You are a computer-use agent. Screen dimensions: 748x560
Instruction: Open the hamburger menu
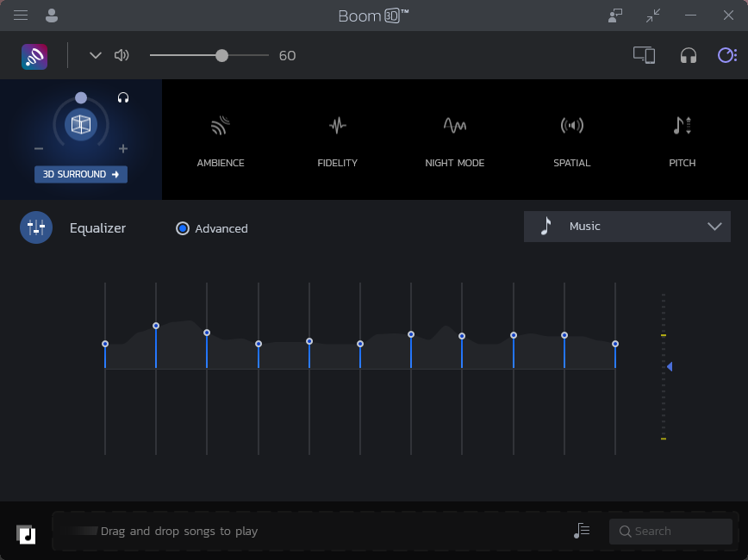[x=21, y=16]
